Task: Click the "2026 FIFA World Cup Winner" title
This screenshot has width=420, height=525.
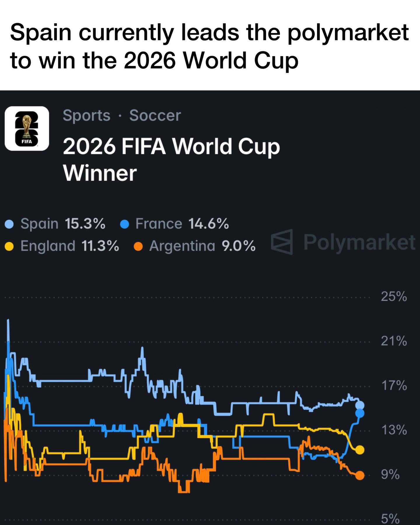Action: pos(171,159)
